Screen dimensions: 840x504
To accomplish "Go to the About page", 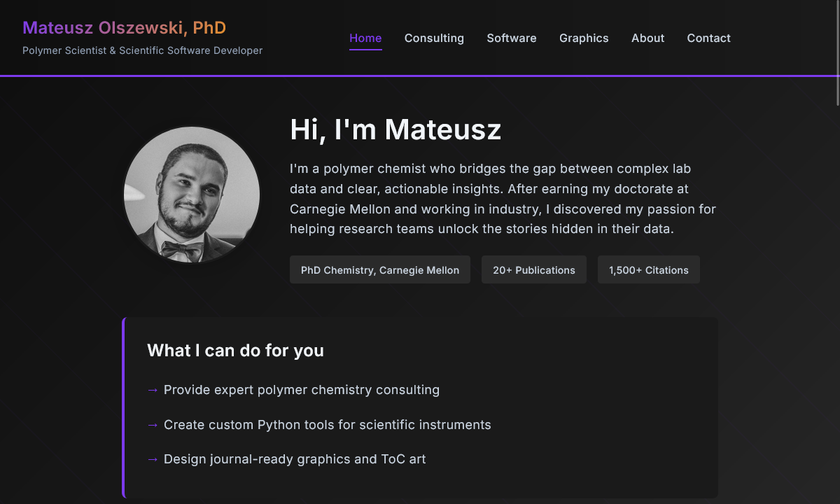I will tap(647, 38).
